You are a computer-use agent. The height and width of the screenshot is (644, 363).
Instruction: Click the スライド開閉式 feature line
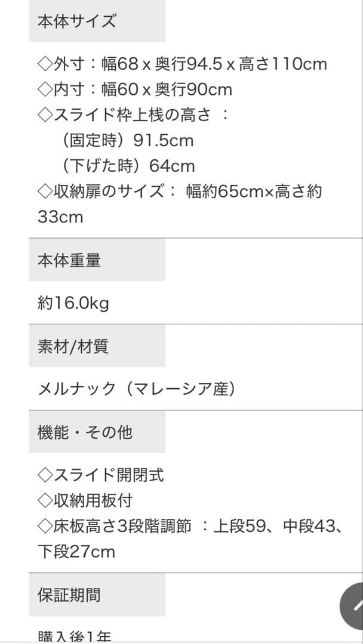[x=100, y=475]
